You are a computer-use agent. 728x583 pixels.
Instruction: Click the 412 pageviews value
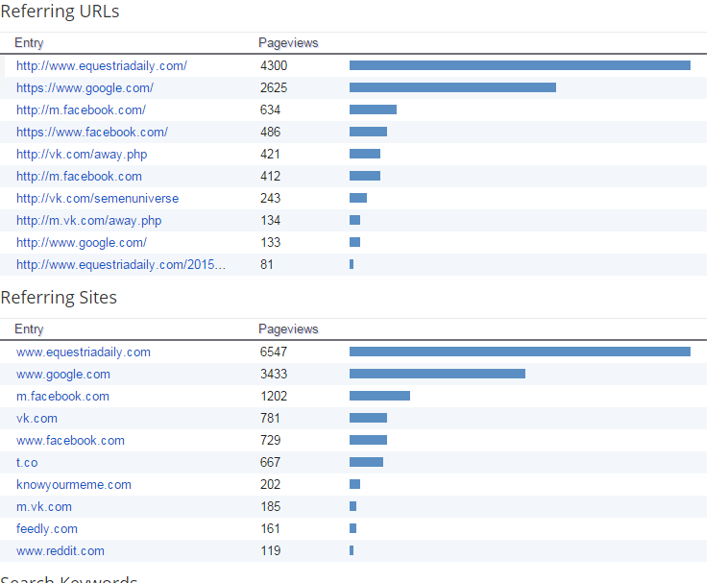(x=270, y=177)
